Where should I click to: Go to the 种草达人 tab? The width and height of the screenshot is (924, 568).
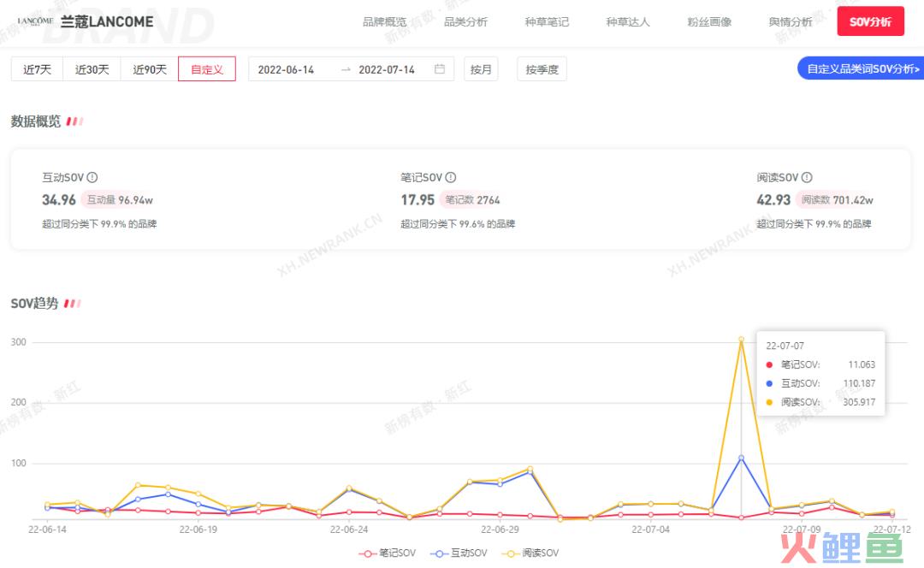628,21
